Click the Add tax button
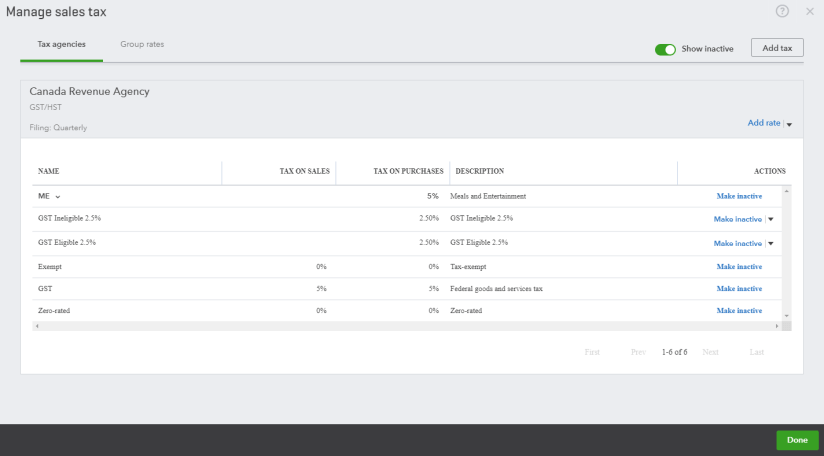Image resolution: width=824 pixels, height=456 pixels. (x=777, y=48)
